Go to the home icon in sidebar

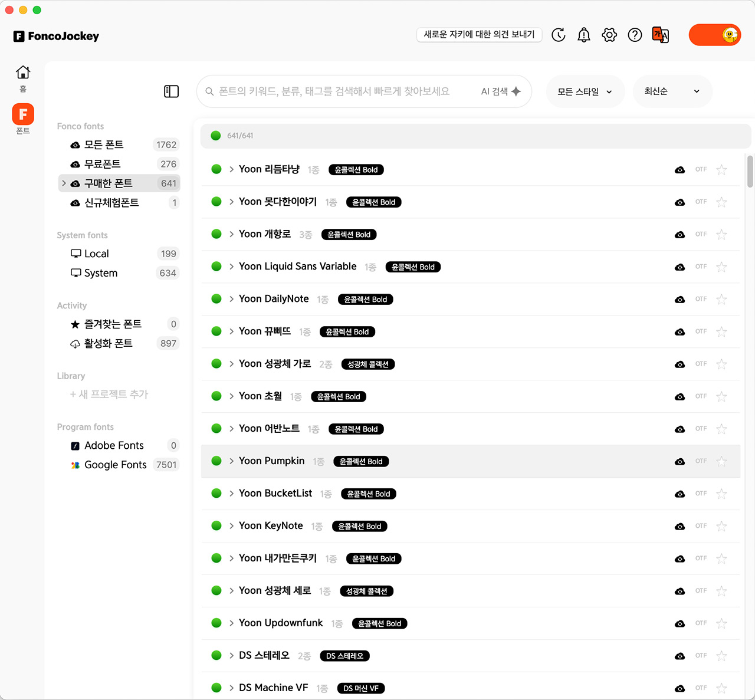23,73
